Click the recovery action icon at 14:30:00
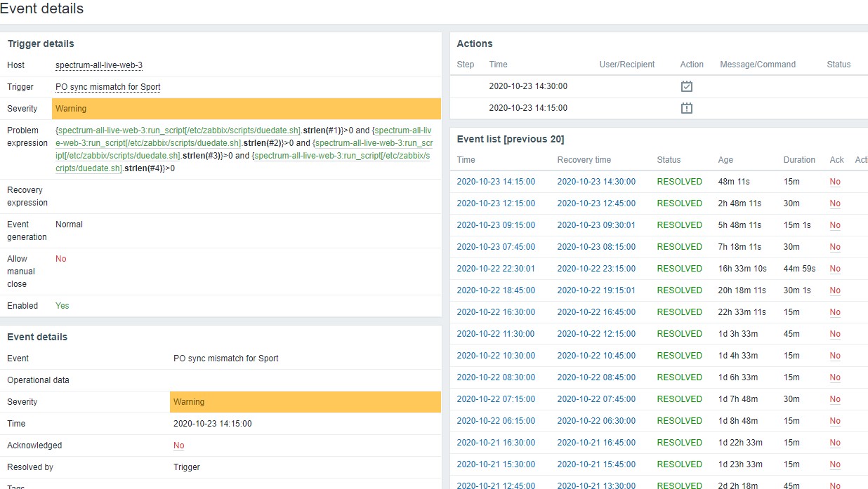 (686, 86)
